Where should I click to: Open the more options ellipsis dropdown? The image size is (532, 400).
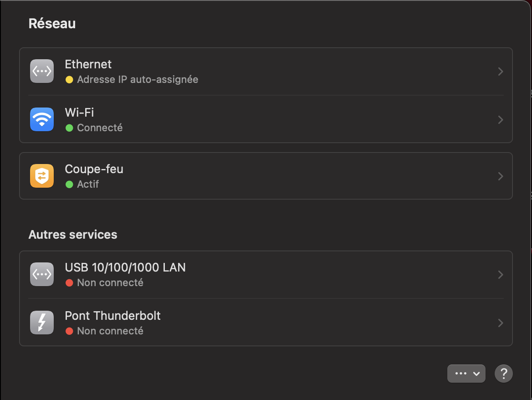(466, 374)
